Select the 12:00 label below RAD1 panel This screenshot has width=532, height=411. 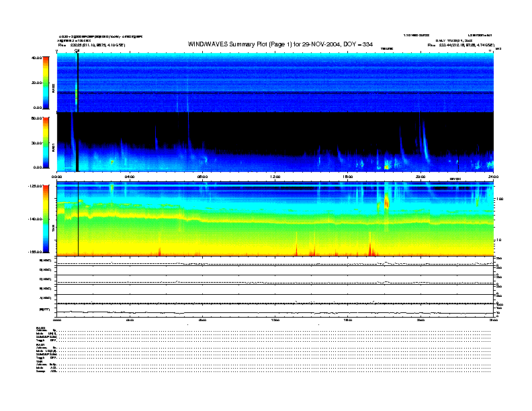275,177
